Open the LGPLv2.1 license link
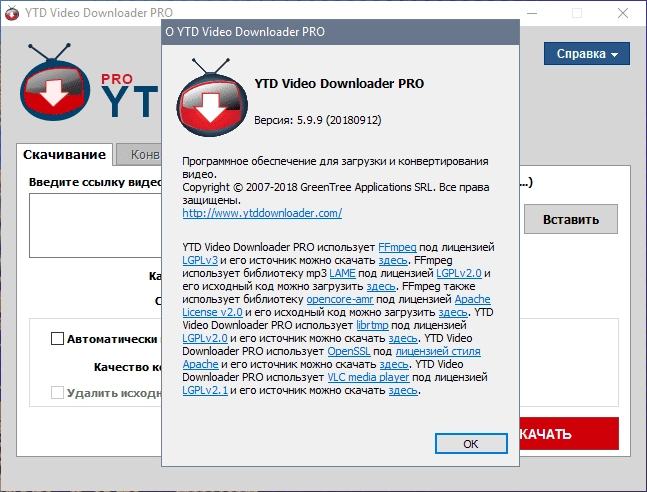This screenshot has width=647, height=492. click(x=205, y=390)
